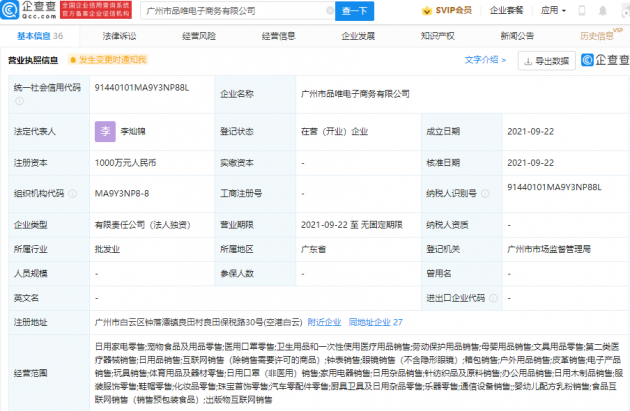Select region value 广东省

click(313, 249)
